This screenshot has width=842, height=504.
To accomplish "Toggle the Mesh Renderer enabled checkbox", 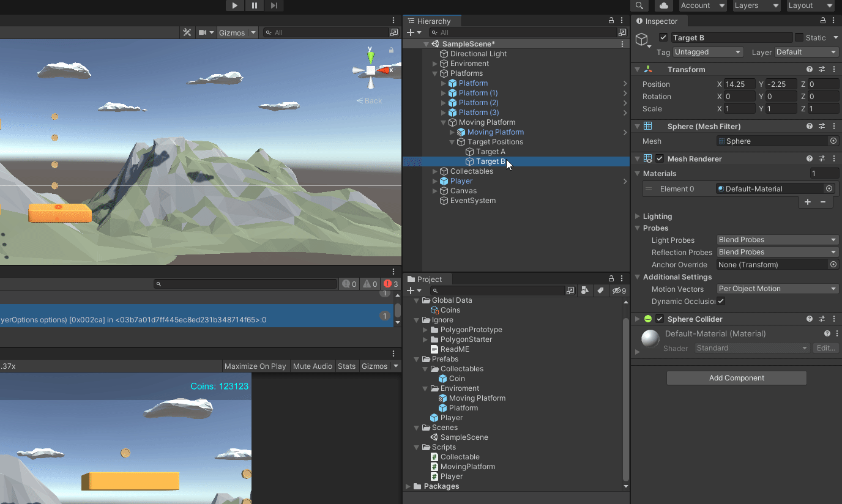I will [x=660, y=158].
